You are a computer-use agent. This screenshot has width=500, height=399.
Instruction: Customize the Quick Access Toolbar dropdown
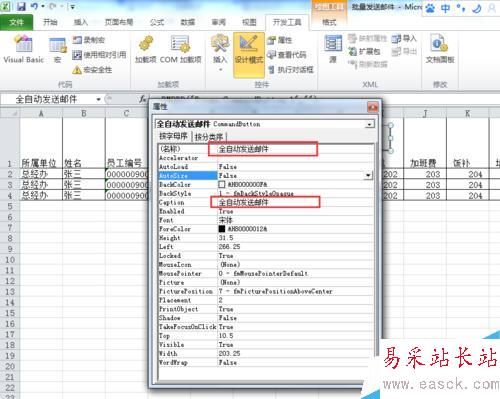(x=72, y=6)
